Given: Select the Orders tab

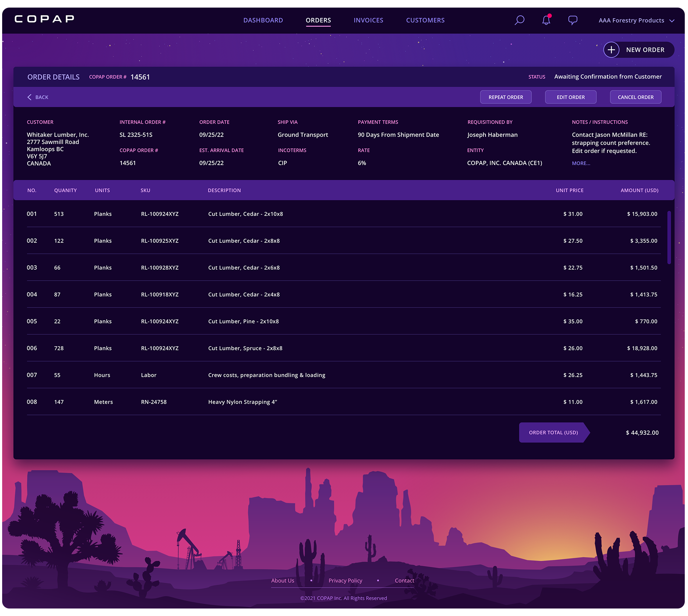Looking at the screenshot, I should pos(318,20).
